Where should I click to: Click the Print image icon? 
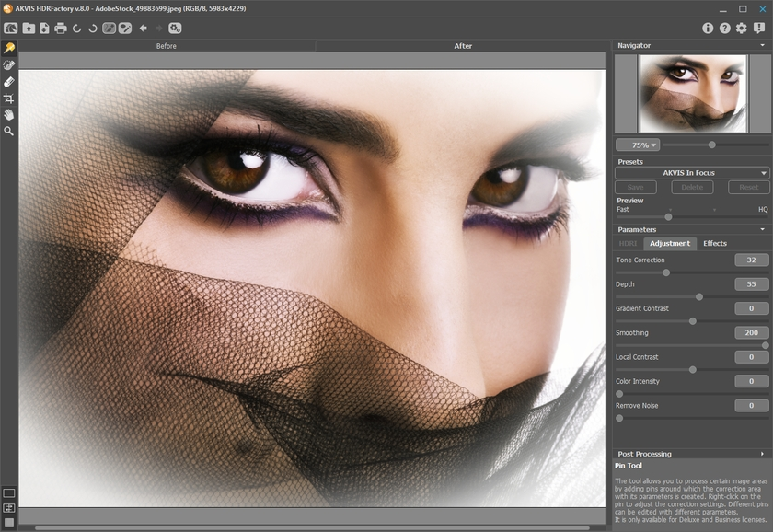(61, 29)
